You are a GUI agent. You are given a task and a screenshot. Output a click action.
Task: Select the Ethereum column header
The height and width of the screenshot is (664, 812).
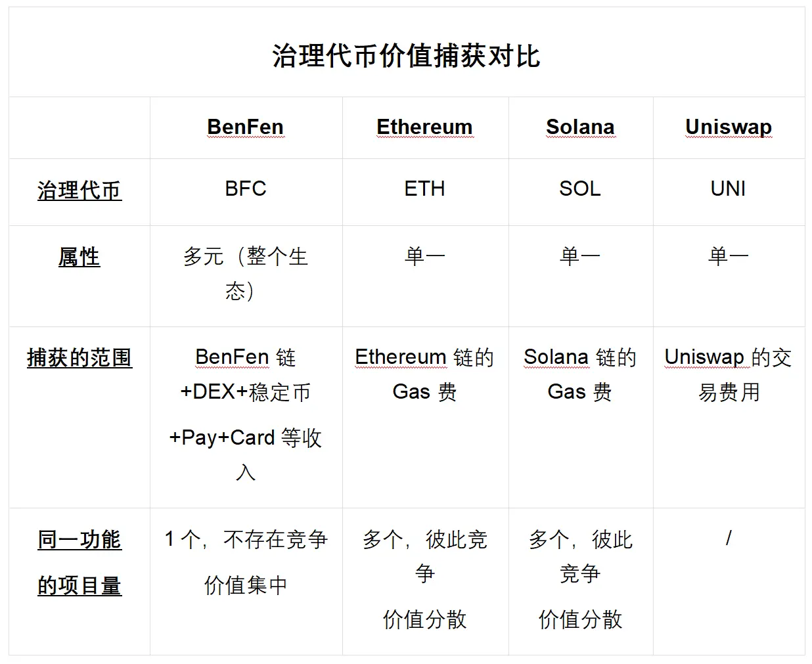[424, 127]
